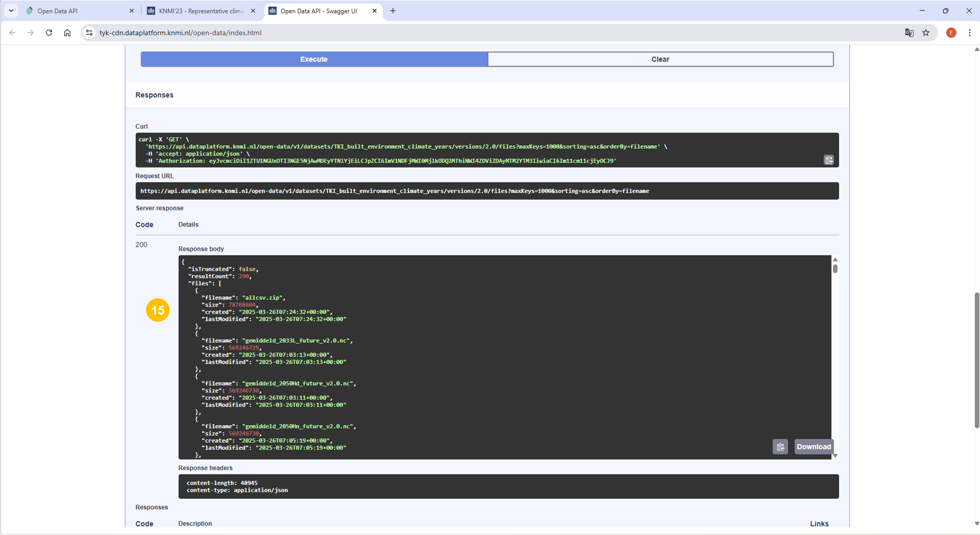Viewport: 980px width, 535px height.
Task: Open Chrome three-dot menu
Action: pyautogui.click(x=969, y=33)
